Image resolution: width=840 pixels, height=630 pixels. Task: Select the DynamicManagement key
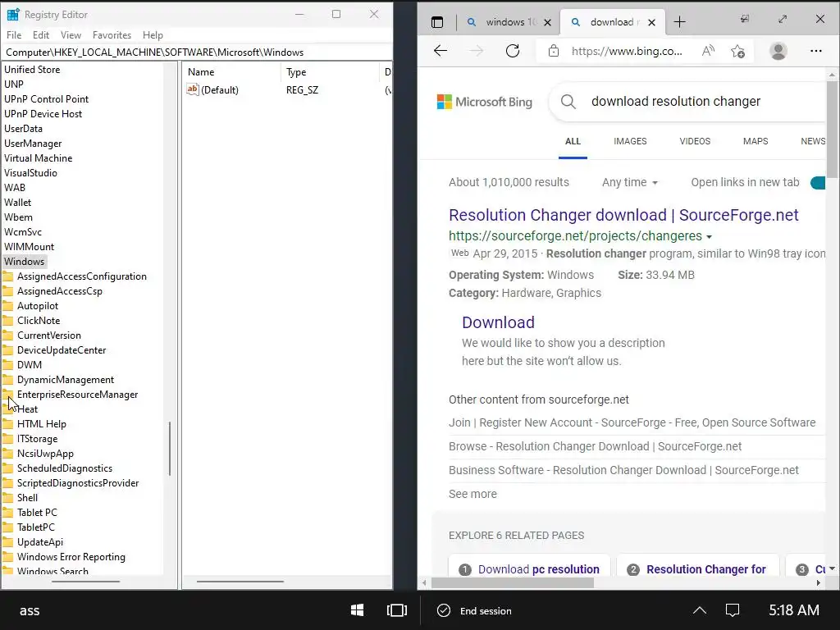pos(66,379)
